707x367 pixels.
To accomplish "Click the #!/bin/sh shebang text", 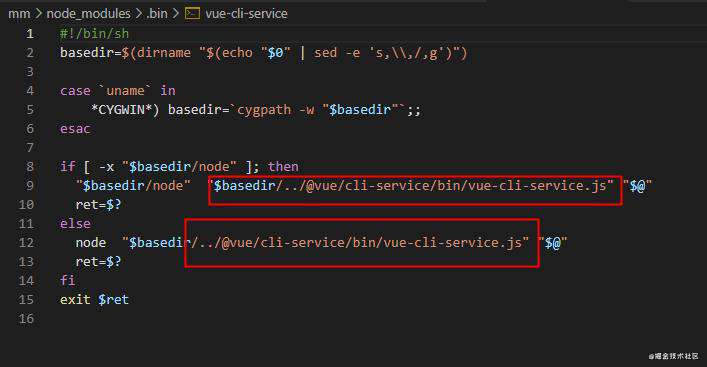I will point(94,34).
